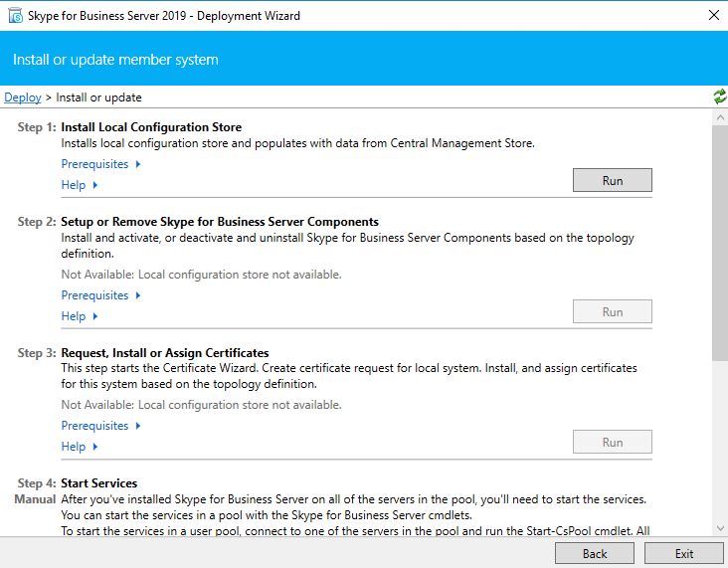Click the Skype for Business title bar icon
The height and width of the screenshot is (568, 728).
coord(15,15)
